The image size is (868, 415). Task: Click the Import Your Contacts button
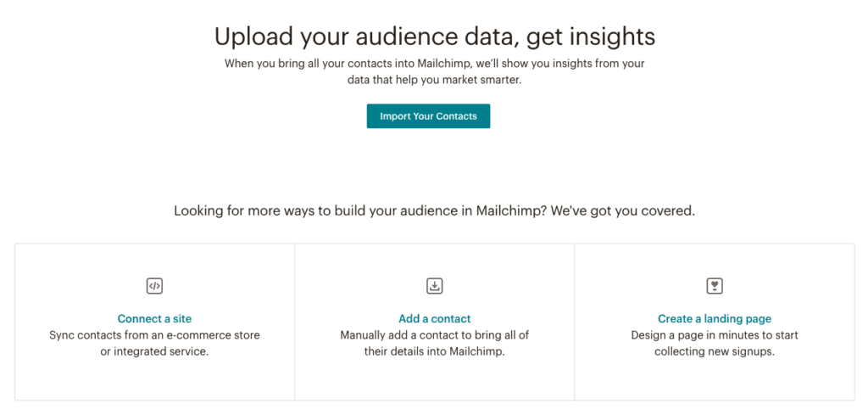(x=428, y=116)
